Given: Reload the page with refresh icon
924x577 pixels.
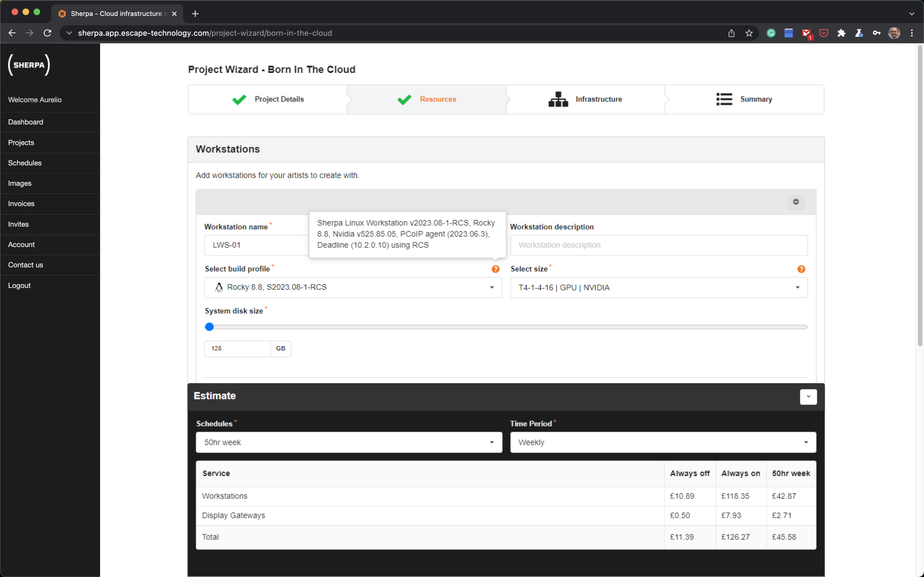Looking at the screenshot, I should point(47,33).
